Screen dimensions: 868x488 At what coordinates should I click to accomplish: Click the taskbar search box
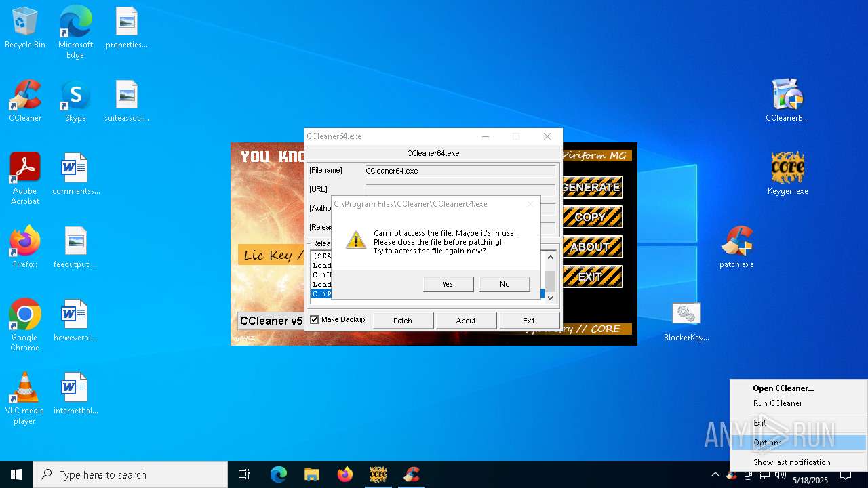130,474
